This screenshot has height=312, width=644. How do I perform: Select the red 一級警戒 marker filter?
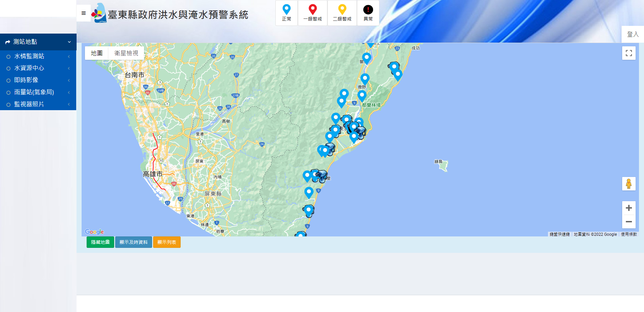313,13
